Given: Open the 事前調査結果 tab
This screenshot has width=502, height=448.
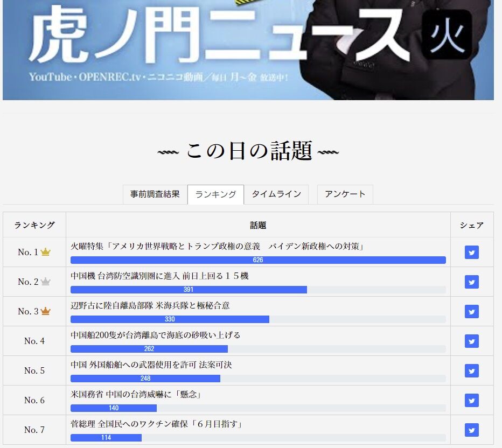Looking at the screenshot, I should tap(155, 194).
